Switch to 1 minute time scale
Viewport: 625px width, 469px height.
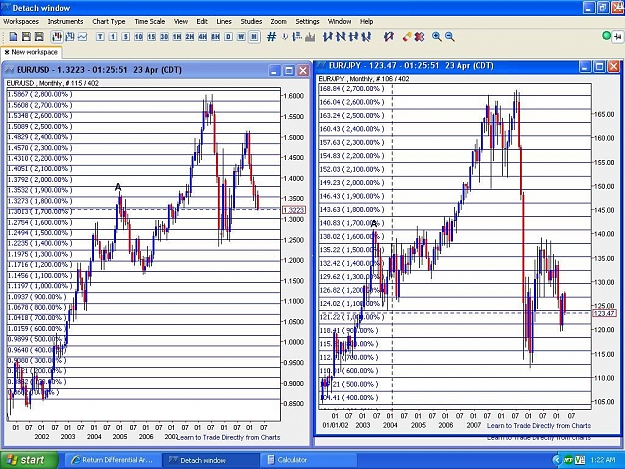(113, 37)
